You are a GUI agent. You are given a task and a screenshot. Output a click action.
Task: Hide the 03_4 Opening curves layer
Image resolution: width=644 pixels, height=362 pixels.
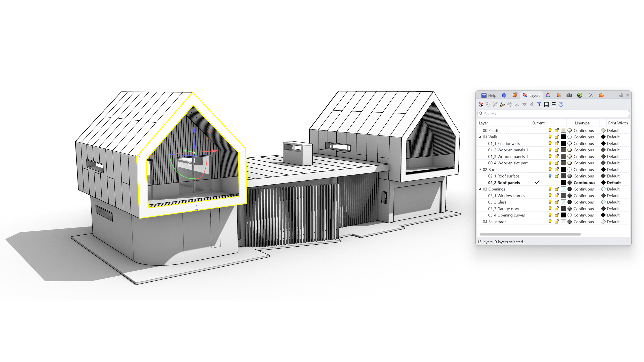[550, 215]
